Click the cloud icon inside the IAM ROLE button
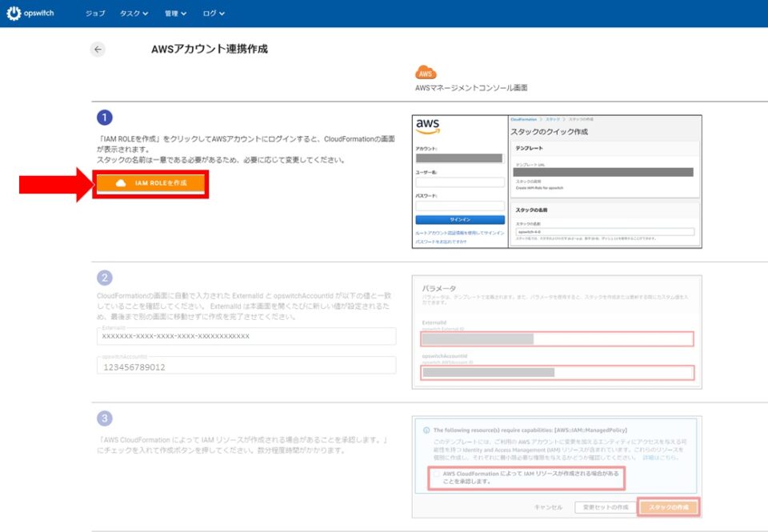The width and height of the screenshot is (768, 532). 118,184
